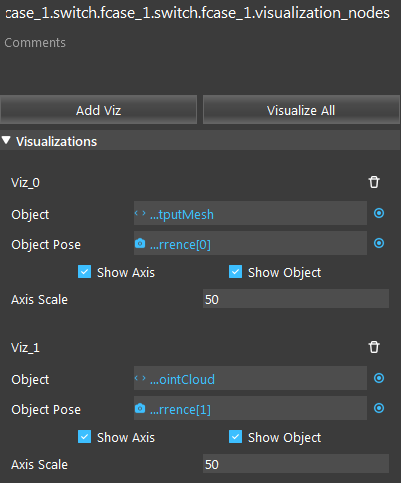
Task: Delete the Viz_0 visualization with trash icon
Action: [x=374, y=182]
